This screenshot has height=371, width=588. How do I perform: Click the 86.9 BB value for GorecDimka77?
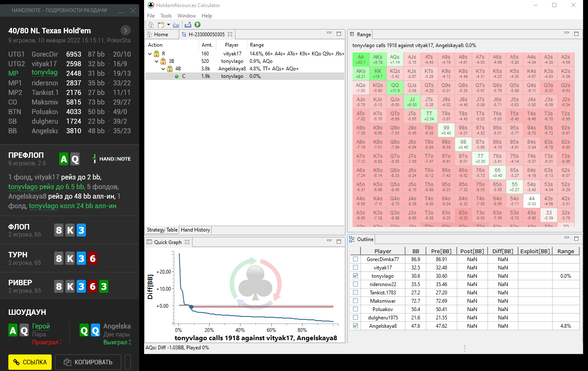(416, 259)
